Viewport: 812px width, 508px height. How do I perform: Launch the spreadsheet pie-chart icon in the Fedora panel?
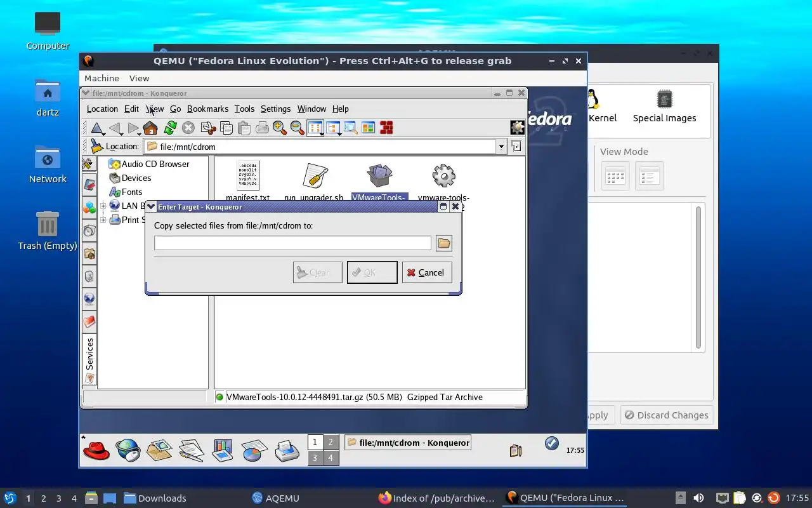point(254,451)
